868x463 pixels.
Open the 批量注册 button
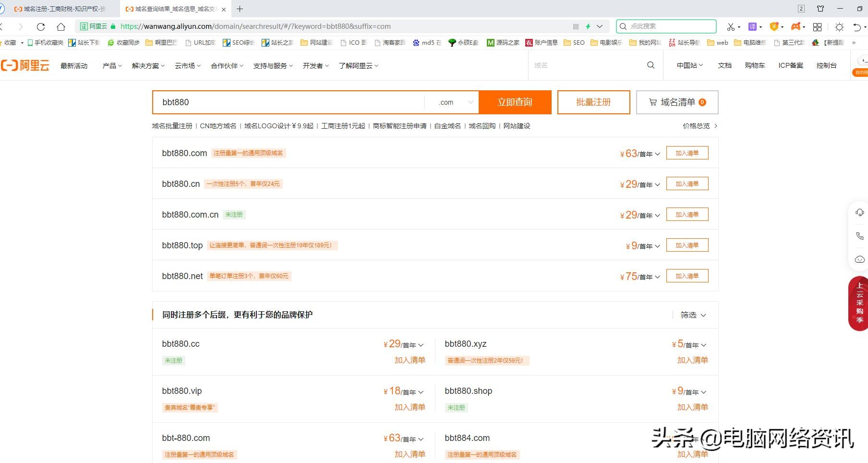pos(593,102)
